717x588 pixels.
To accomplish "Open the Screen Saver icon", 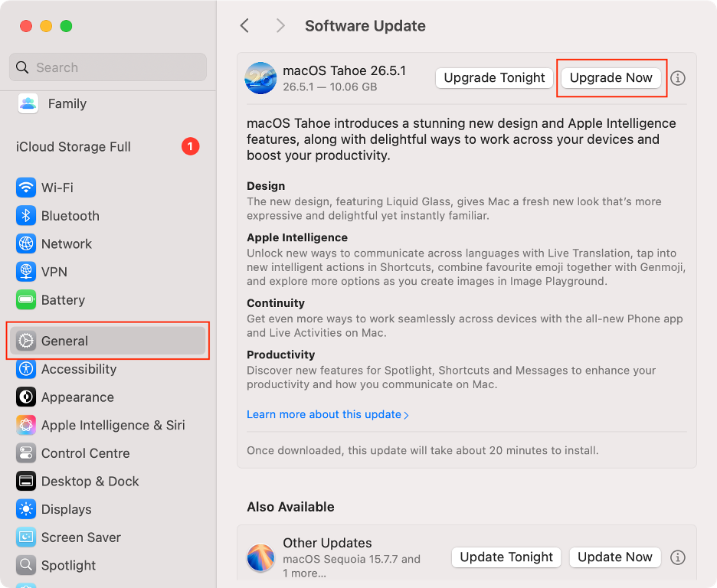I will click(26, 537).
